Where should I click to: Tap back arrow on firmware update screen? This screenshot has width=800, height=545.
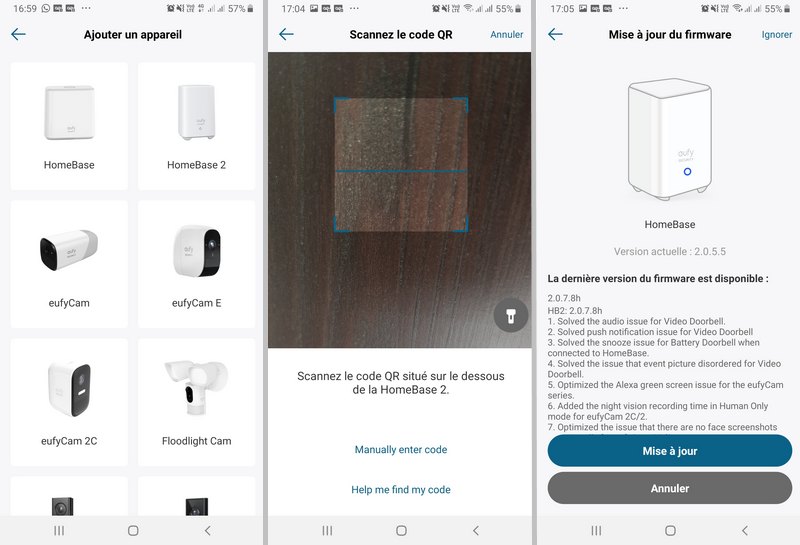(555, 34)
